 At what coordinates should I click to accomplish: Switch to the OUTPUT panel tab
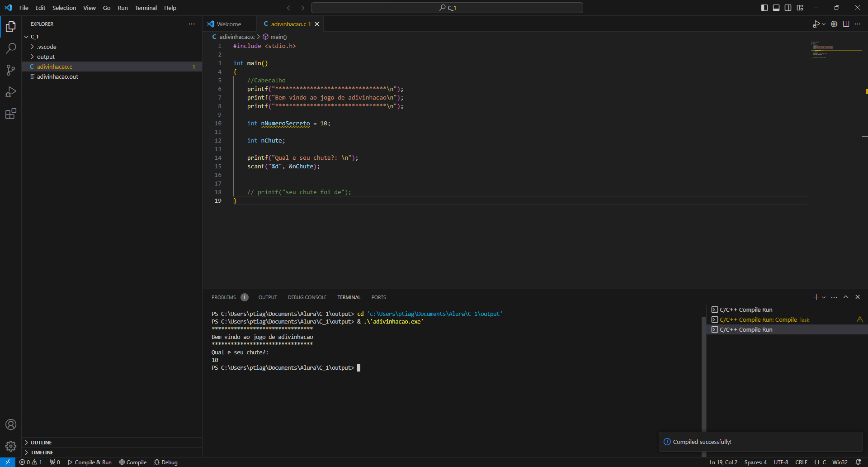coord(268,297)
